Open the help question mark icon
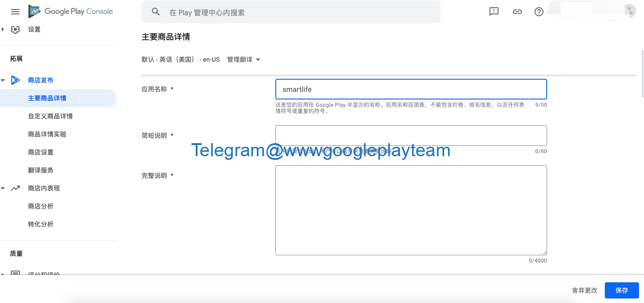644x303 pixels. pos(539,12)
